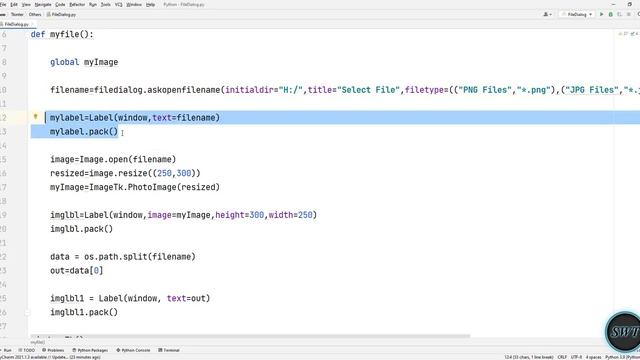Viewport: 640px width, 360px height.
Task: Click the green Run icon
Action: pyautogui.click(x=601, y=15)
